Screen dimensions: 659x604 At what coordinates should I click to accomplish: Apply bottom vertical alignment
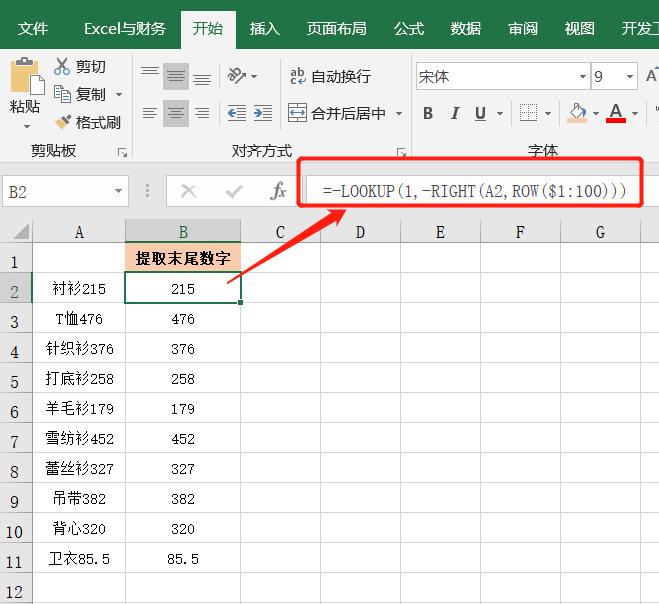pyautogui.click(x=202, y=77)
